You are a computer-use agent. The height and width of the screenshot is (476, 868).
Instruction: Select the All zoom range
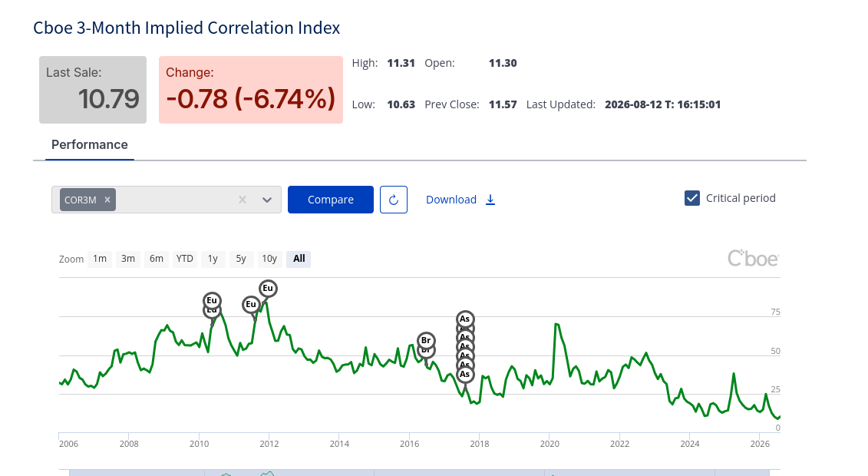[299, 259]
